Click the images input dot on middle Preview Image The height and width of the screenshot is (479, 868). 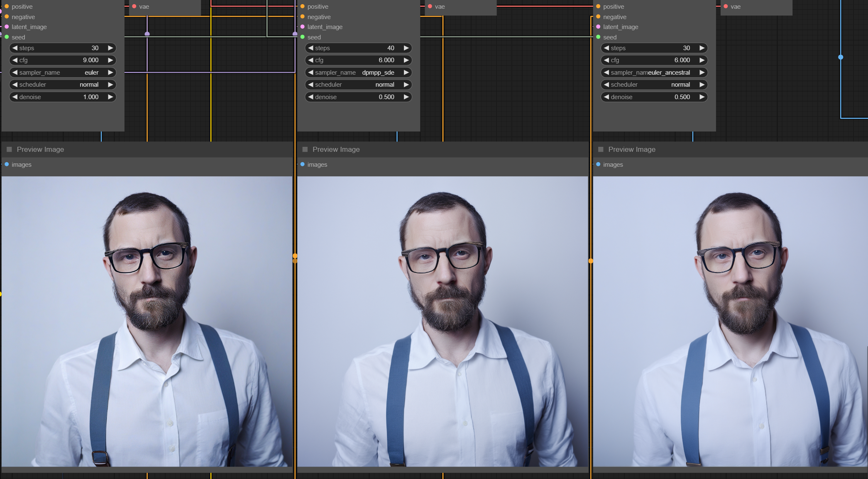(302, 164)
